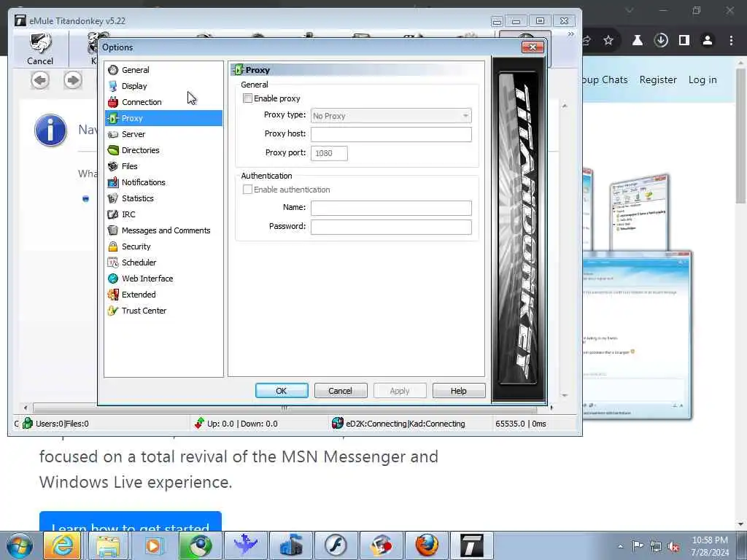Open the Proxy type dropdown

coord(391,116)
